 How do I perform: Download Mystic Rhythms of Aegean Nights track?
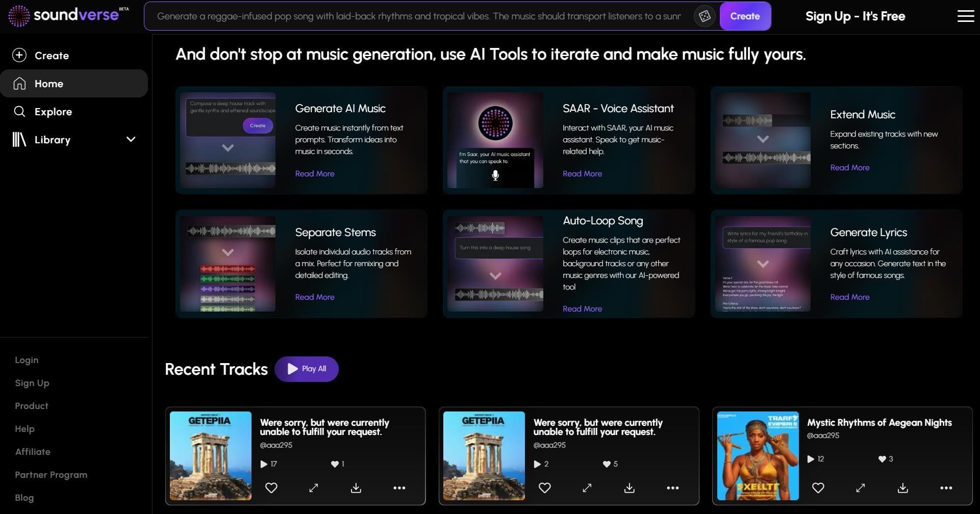click(903, 488)
